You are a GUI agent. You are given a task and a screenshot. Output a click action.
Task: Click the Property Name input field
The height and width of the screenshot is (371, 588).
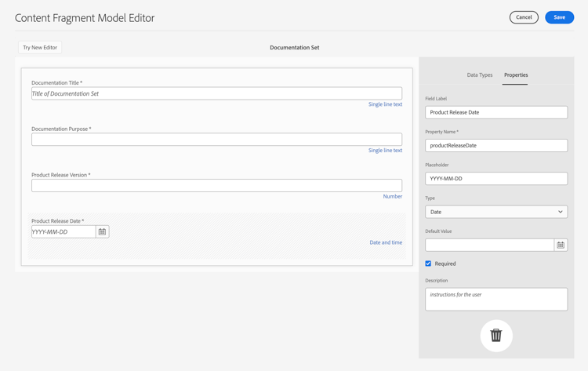pyautogui.click(x=496, y=145)
